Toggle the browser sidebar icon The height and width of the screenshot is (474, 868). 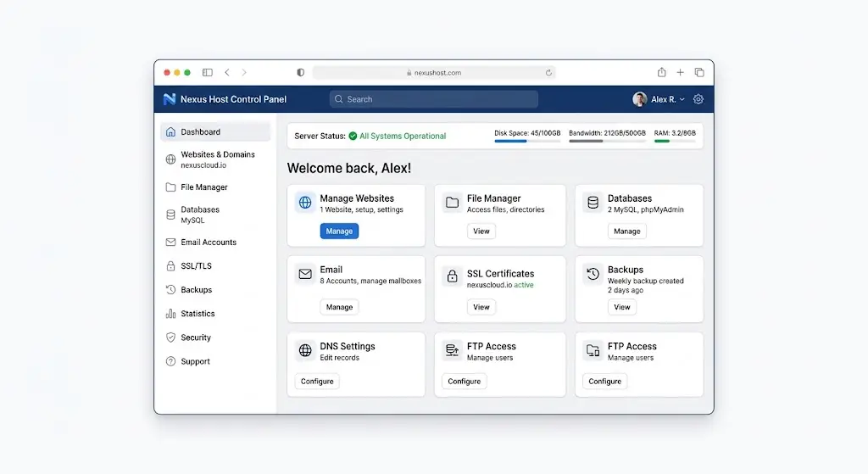208,73
